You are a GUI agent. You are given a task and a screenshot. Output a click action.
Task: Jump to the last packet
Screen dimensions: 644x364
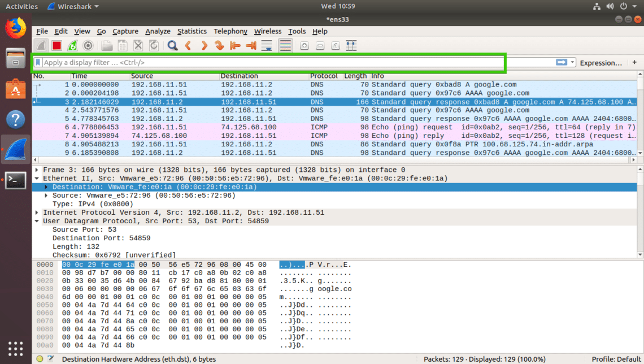click(x=251, y=46)
